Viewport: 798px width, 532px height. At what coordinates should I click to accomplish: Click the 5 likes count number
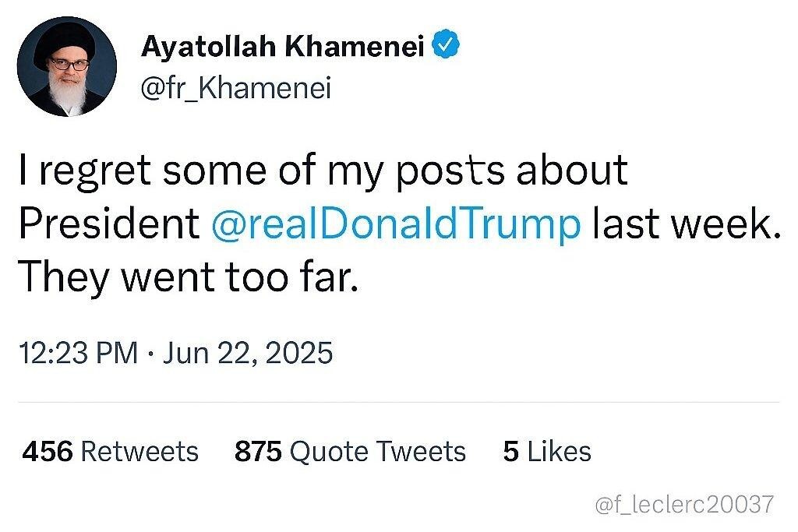[x=510, y=451]
